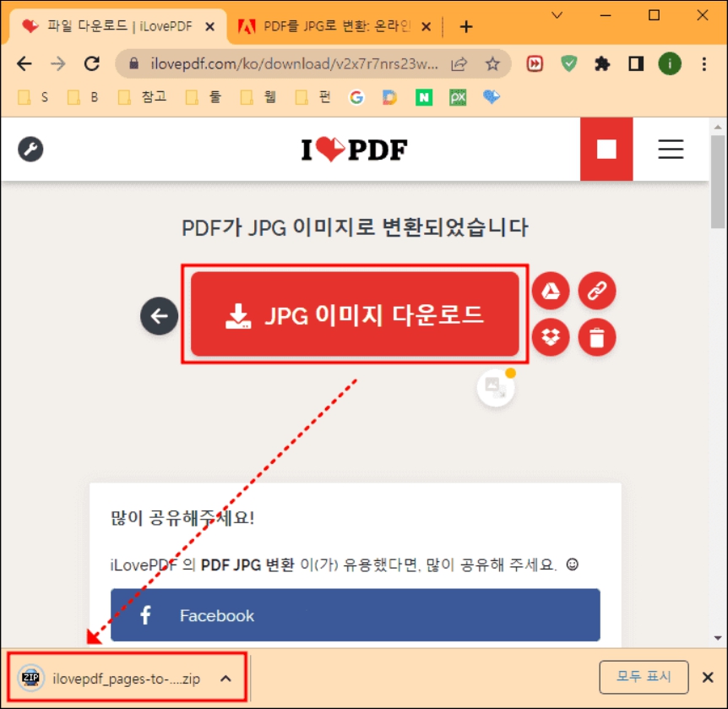
Task: Reload the current page
Action: tap(92, 63)
